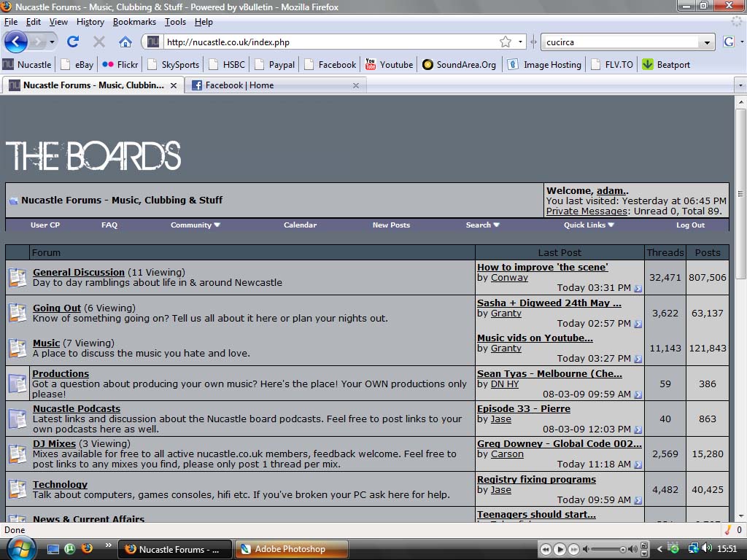
Task: Click the Firefox reload page icon
Action: [x=73, y=42]
